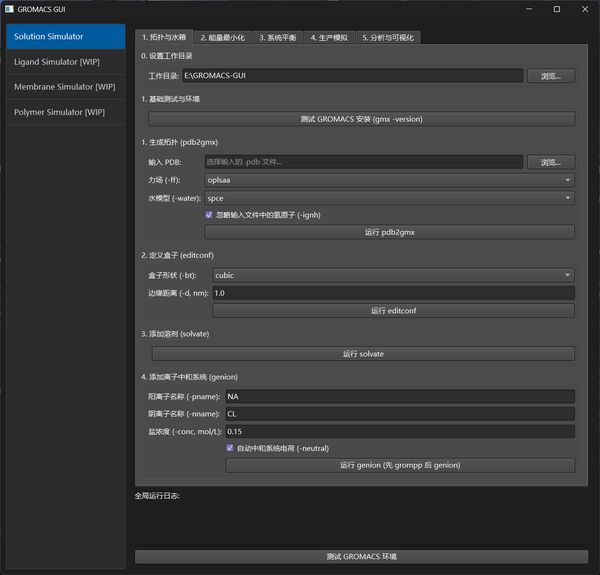Open tab 4. 生产模拟
The height and width of the screenshot is (575, 600).
tap(329, 37)
